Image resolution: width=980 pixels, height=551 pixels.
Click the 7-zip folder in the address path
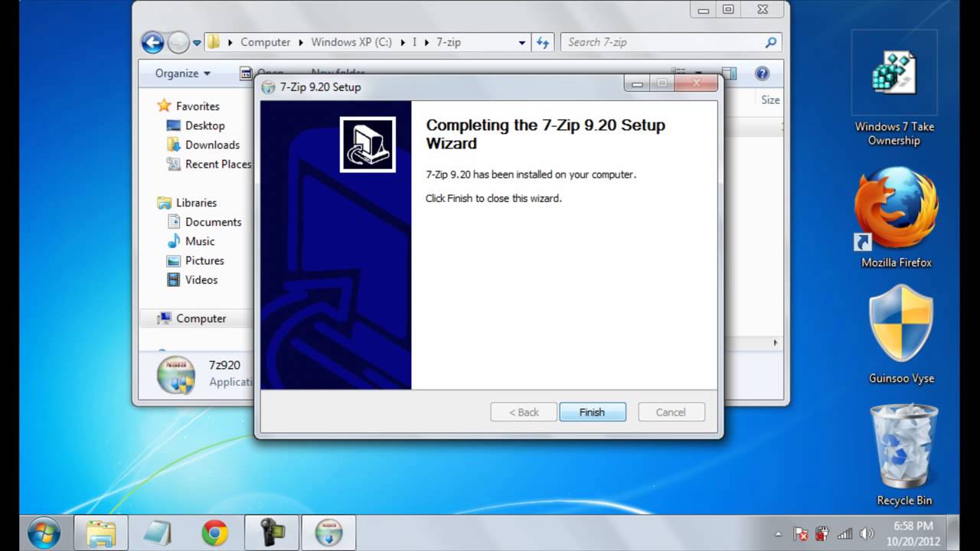tap(448, 42)
